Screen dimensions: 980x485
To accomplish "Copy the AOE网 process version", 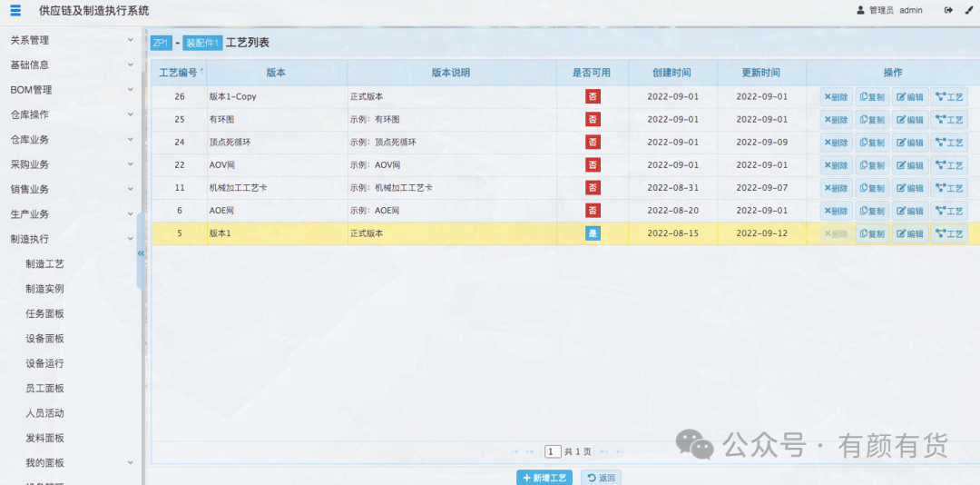I will click(x=872, y=211).
